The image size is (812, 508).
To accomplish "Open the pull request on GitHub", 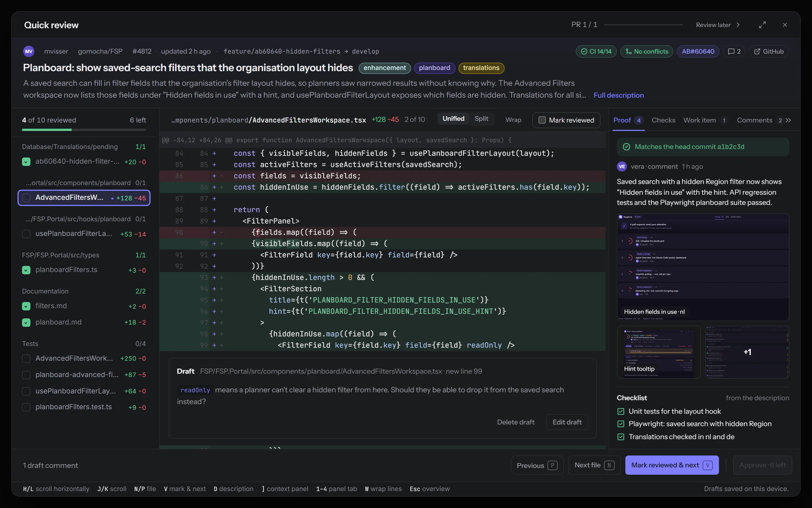I will click(769, 51).
